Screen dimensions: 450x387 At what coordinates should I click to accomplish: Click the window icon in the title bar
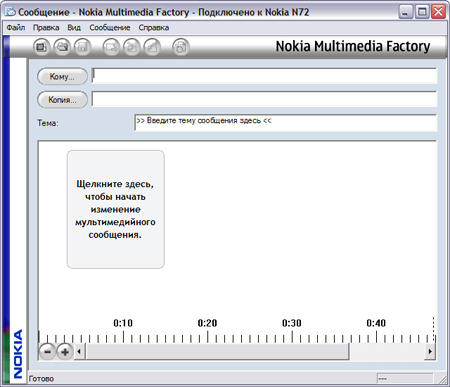coord(10,12)
